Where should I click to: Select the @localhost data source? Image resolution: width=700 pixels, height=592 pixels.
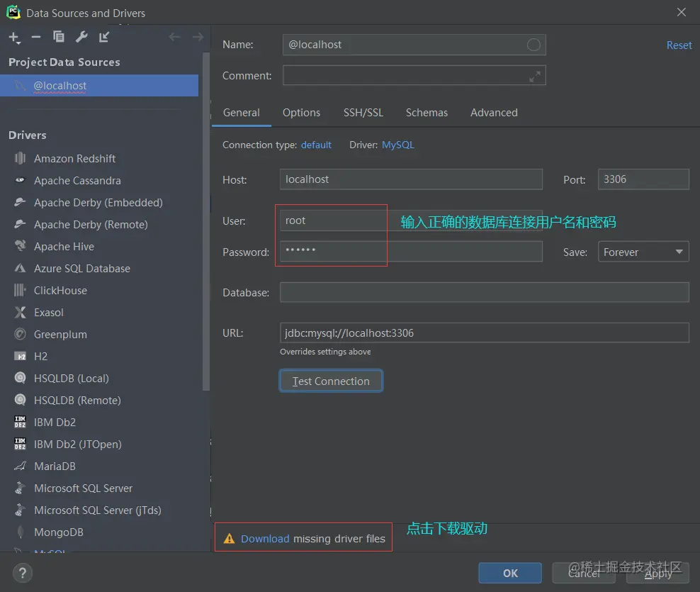pyautogui.click(x=99, y=85)
